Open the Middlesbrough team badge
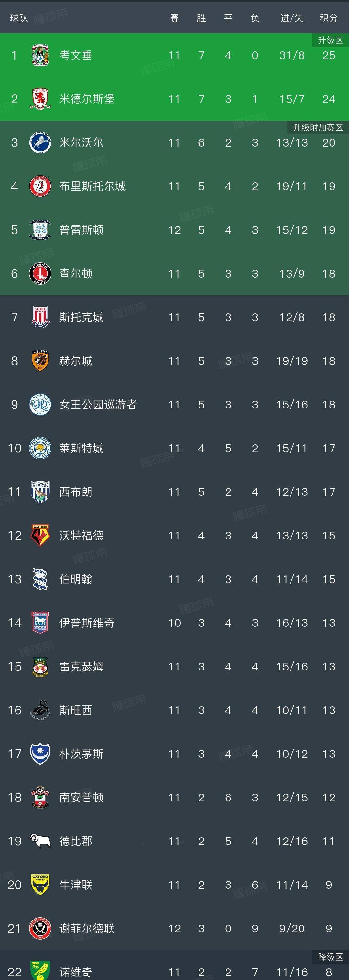This screenshot has width=349, height=980. pos(40,99)
